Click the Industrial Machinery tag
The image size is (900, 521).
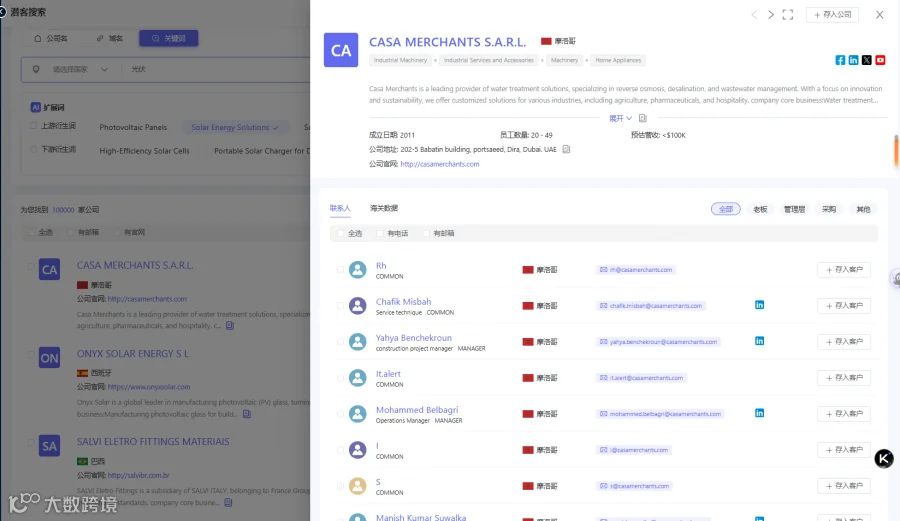[x=400, y=60]
